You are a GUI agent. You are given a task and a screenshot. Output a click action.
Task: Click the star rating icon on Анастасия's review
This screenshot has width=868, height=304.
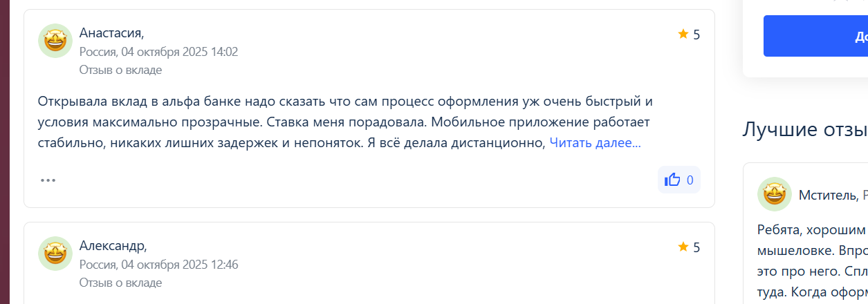683,34
